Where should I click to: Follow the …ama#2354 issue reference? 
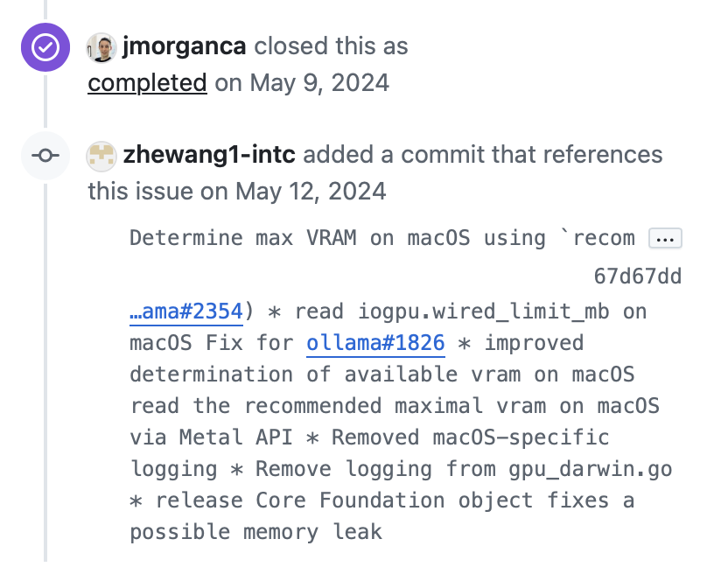(186, 311)
